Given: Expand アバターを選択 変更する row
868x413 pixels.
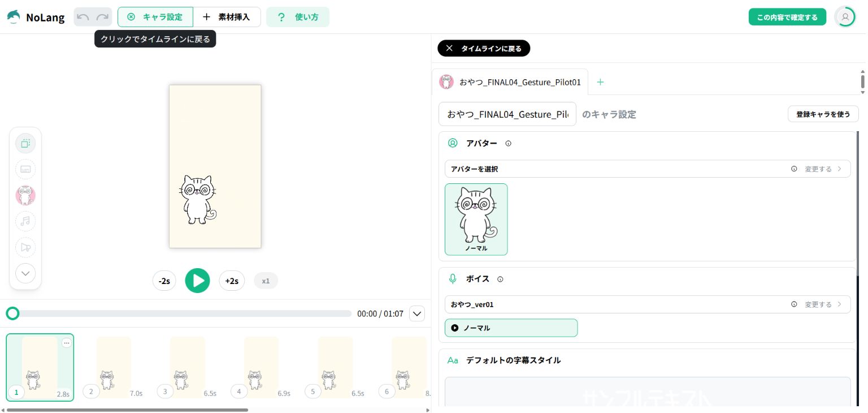Looking at the screenshot, I should [x=648, y=169].
